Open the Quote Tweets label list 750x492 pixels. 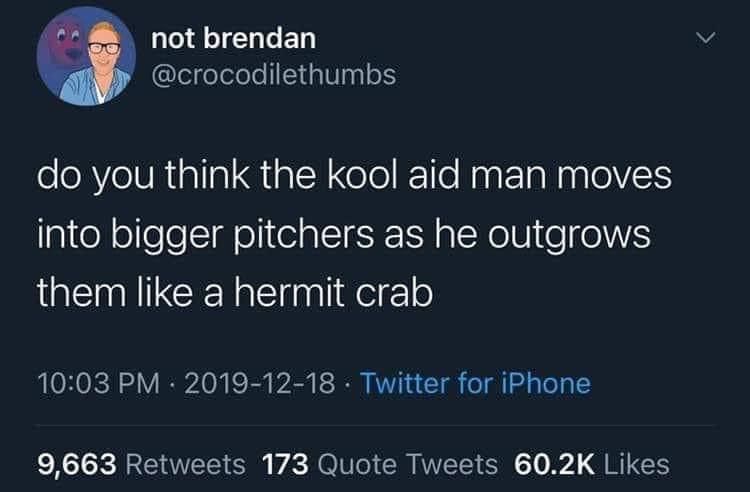click(408, 465)
